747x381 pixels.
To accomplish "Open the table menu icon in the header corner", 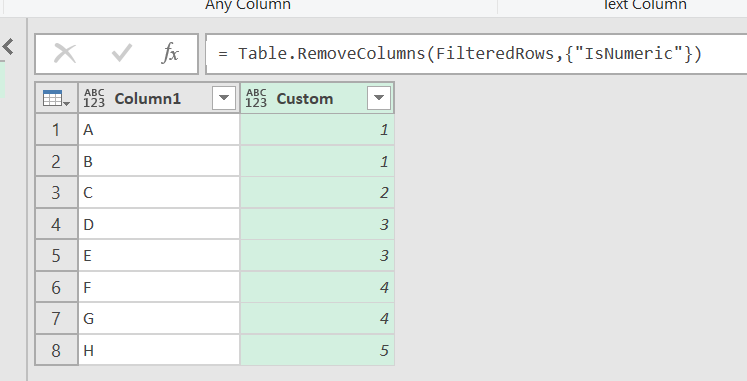I will coord(56,98).
